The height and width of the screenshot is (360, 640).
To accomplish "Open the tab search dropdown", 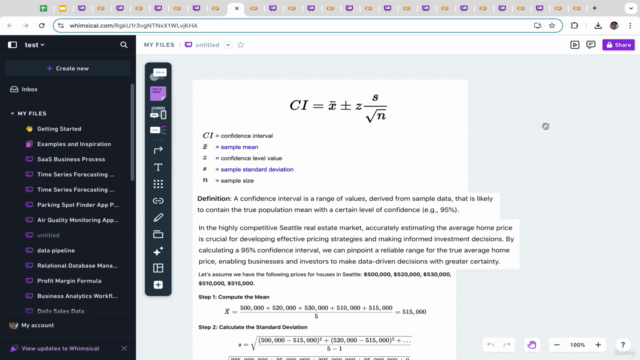I will [631, 8].
